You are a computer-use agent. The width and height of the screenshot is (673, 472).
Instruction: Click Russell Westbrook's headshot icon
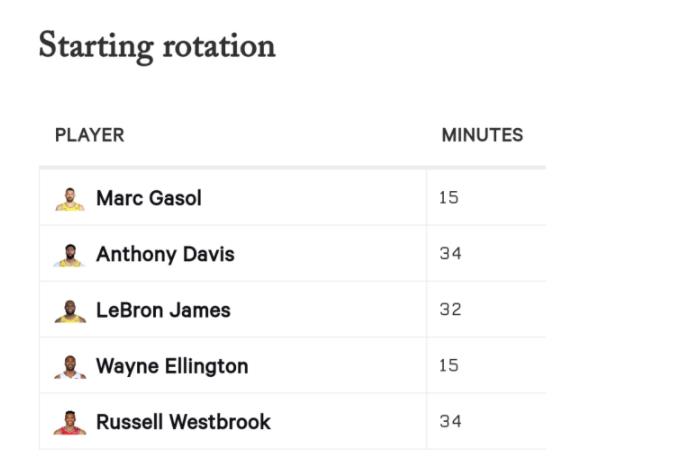[x=70, y=423]
